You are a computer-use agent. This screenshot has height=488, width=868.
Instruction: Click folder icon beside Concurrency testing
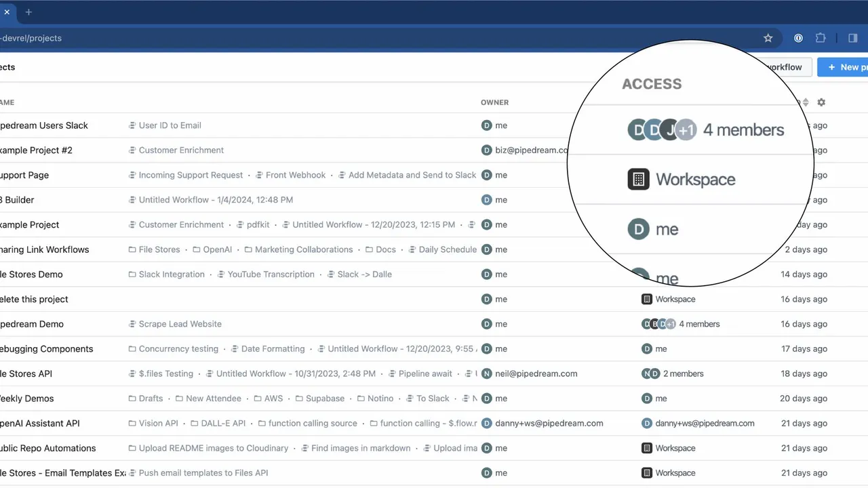[x=132, y=349]
